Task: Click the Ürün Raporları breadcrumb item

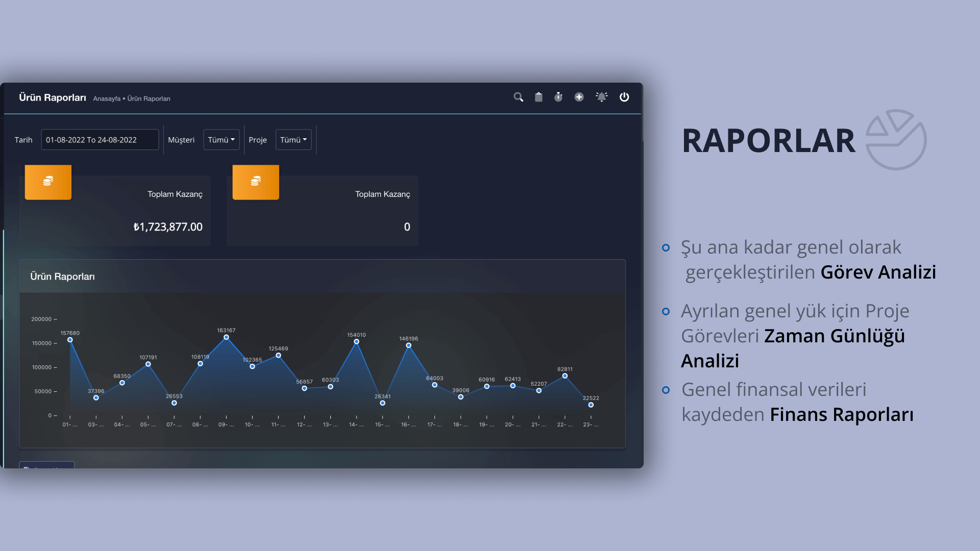Action: click(x=149, y=99)
